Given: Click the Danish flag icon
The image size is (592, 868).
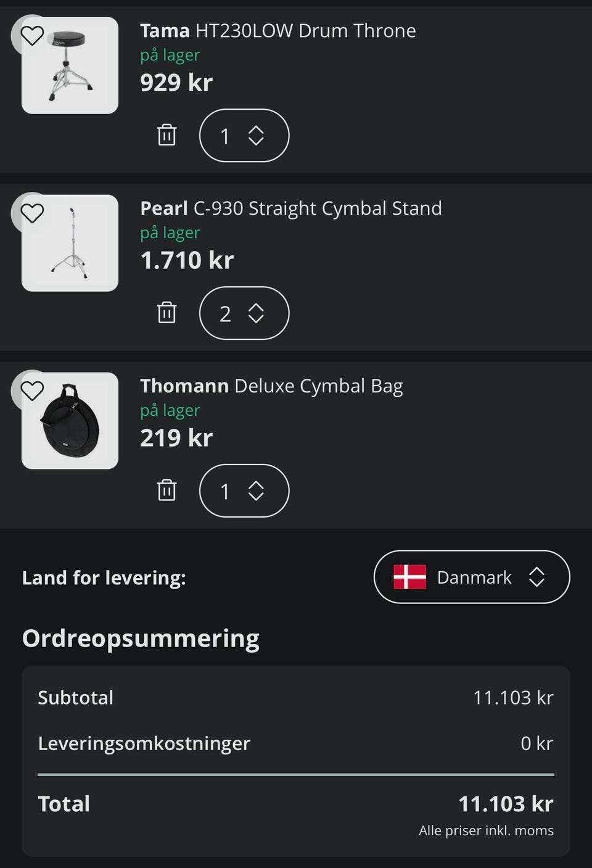Looking at the screenshot, I should [410, 577].
